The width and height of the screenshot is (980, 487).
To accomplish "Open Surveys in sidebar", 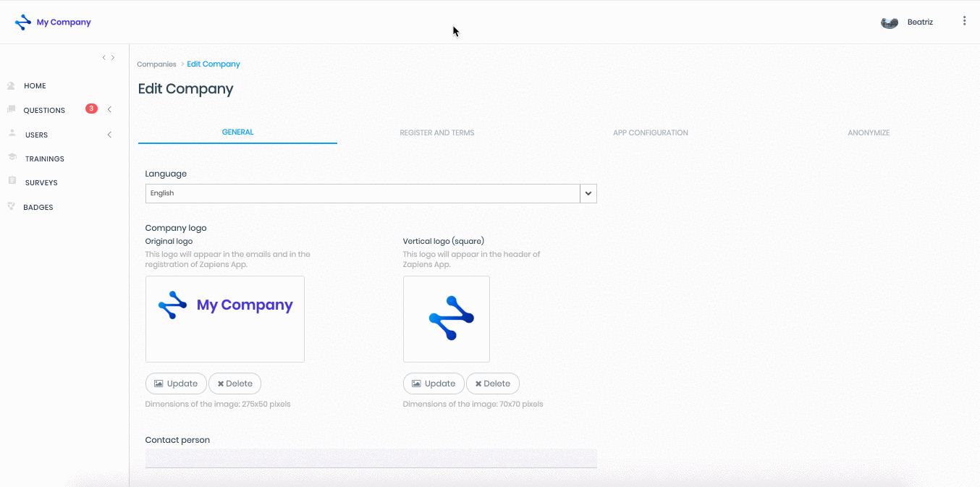I will tap(41, 183).
